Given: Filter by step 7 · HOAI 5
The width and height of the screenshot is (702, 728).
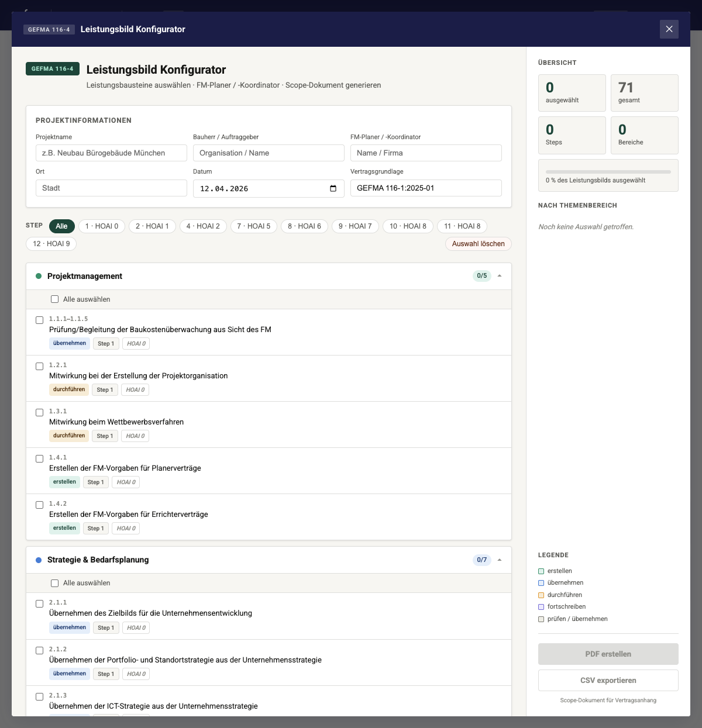Looking at the screenshot, I should pos(254,226).
